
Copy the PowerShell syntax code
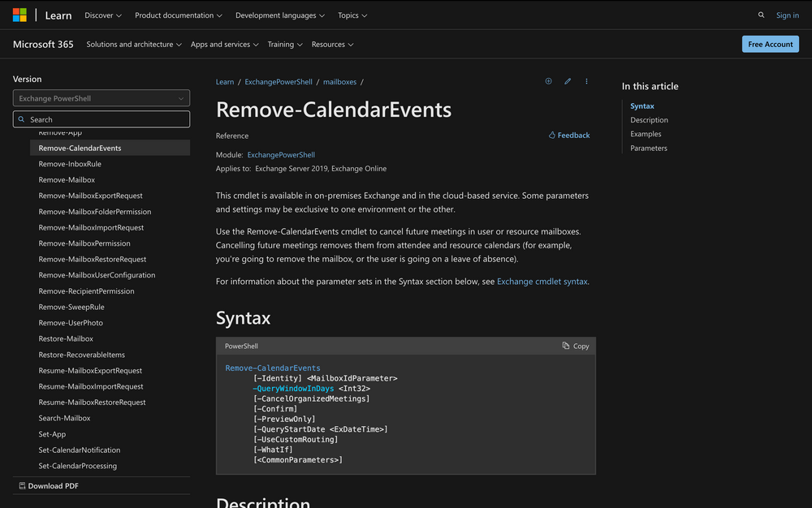point(576,346)
